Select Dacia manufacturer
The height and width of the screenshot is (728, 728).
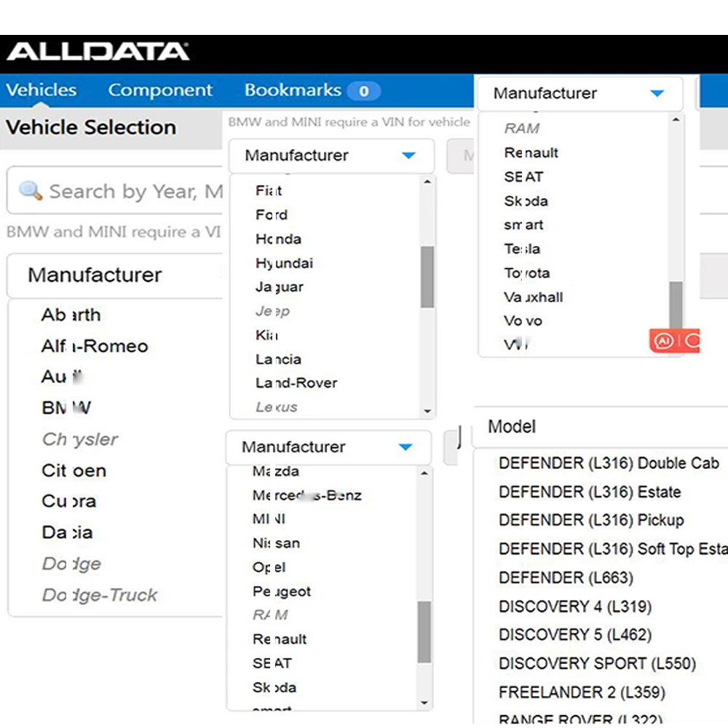(x=67, y=533)
